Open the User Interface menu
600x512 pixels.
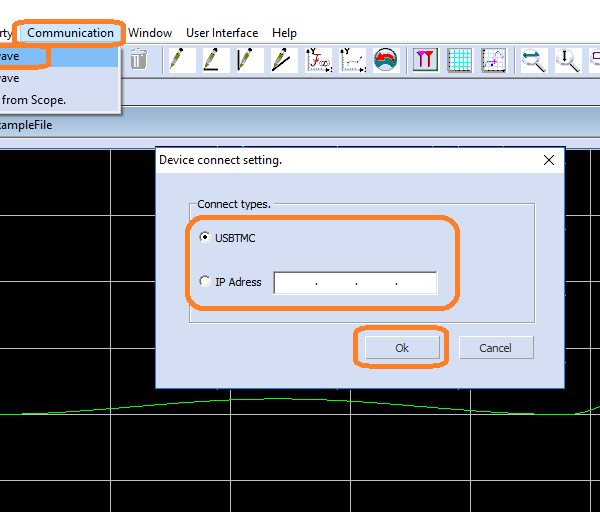222,33
